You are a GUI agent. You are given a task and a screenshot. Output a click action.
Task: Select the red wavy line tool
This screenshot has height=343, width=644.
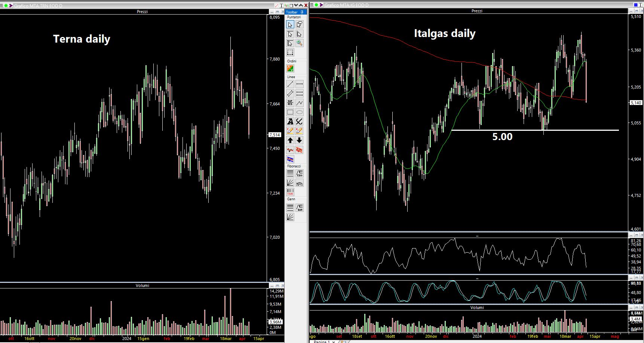click(290, 150)
